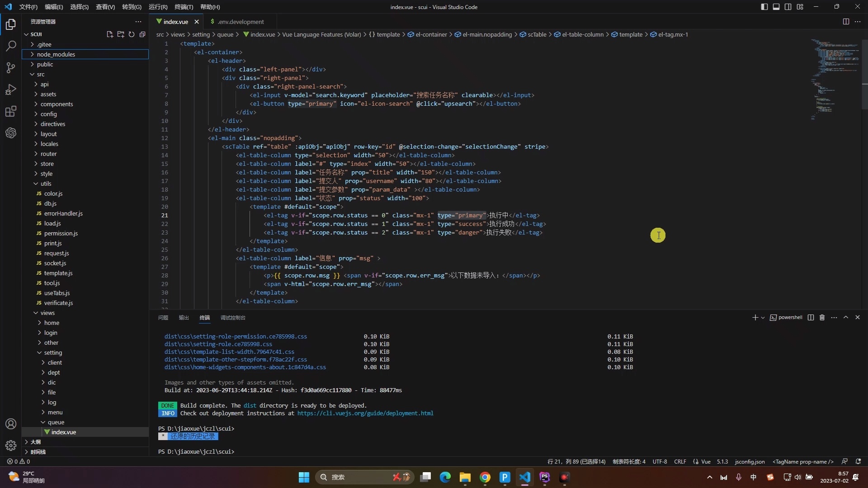Split the terminal panel
This screenshot has height=488, width=868.
811,318
